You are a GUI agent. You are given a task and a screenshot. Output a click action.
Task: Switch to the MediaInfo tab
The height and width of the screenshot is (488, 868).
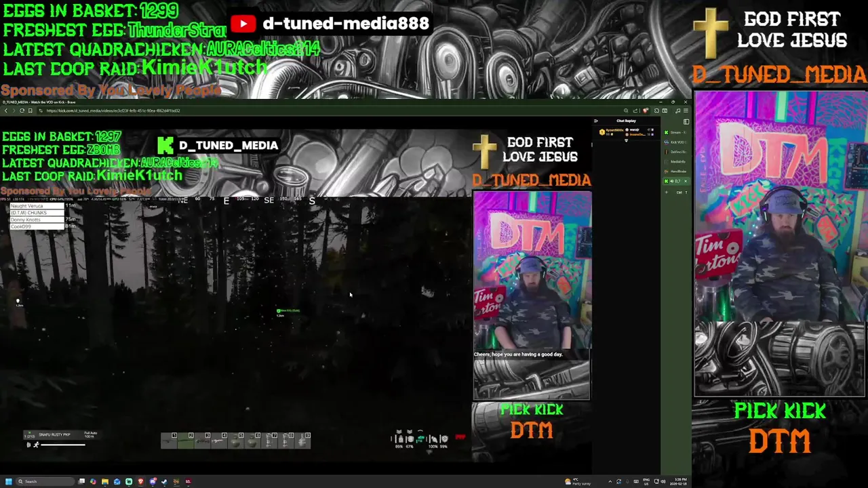677,161
